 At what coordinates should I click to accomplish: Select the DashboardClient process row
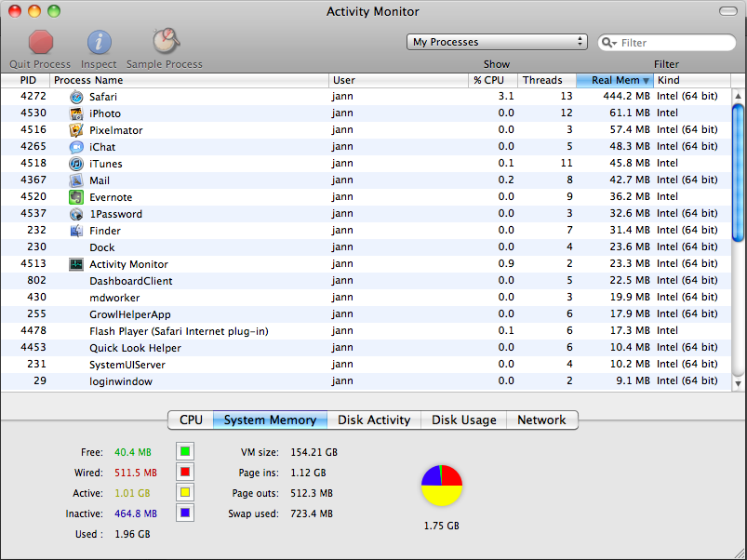tap(366, 281)
